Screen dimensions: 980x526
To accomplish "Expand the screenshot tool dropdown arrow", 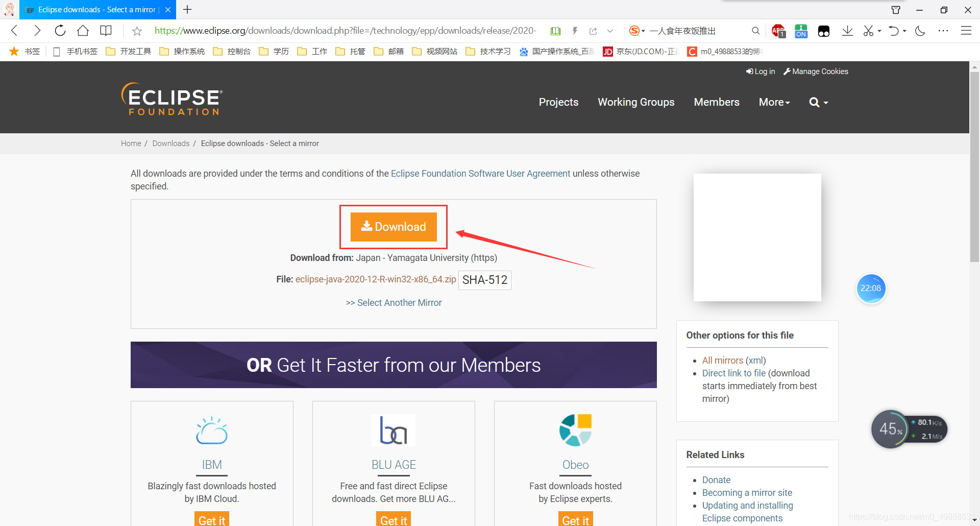I will (879, 31).
